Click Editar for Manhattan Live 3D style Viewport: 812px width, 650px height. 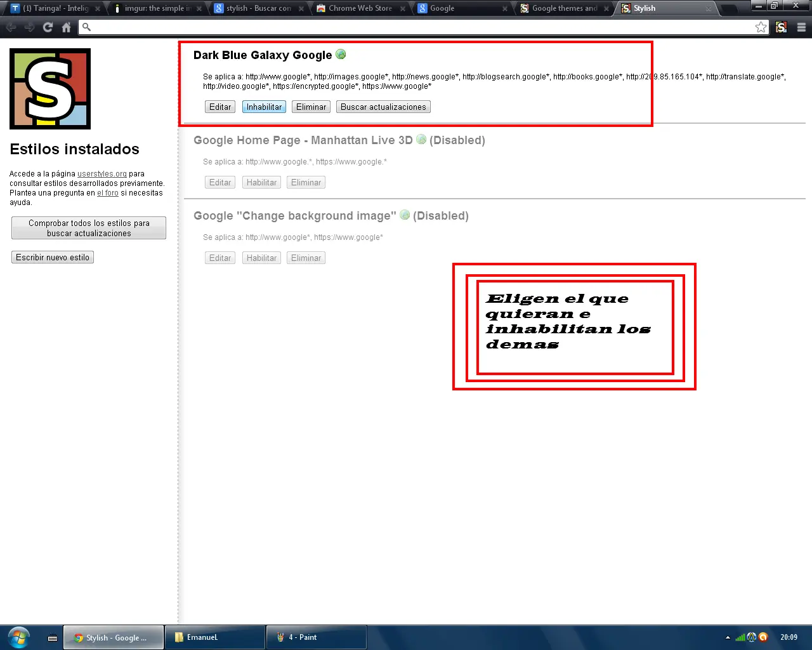pos(220,182)
